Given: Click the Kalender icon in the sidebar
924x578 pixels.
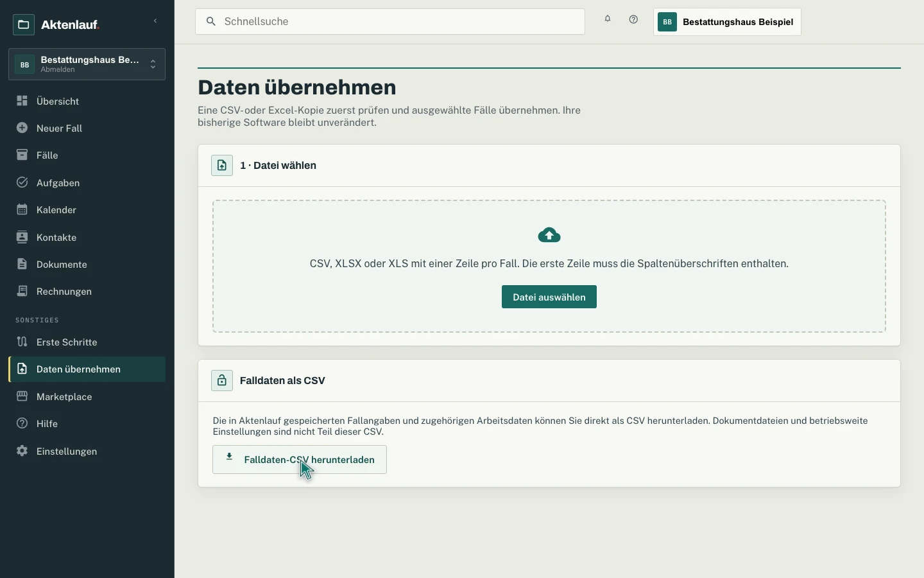Looking at the screenshot, I should (22, 209).
